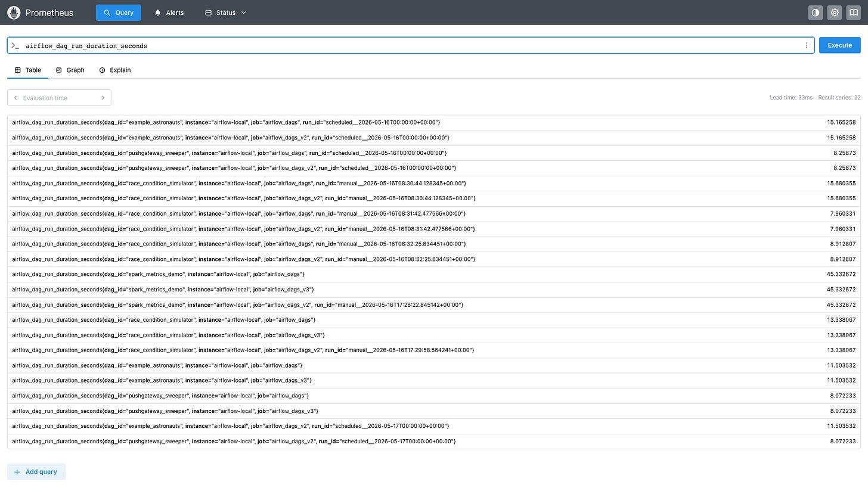Click value 8.072233 in pushgateway_sweeper airflow_dags_v3 row
The height and width of the screenshot is (488, 868).
(x=843, y=411)
